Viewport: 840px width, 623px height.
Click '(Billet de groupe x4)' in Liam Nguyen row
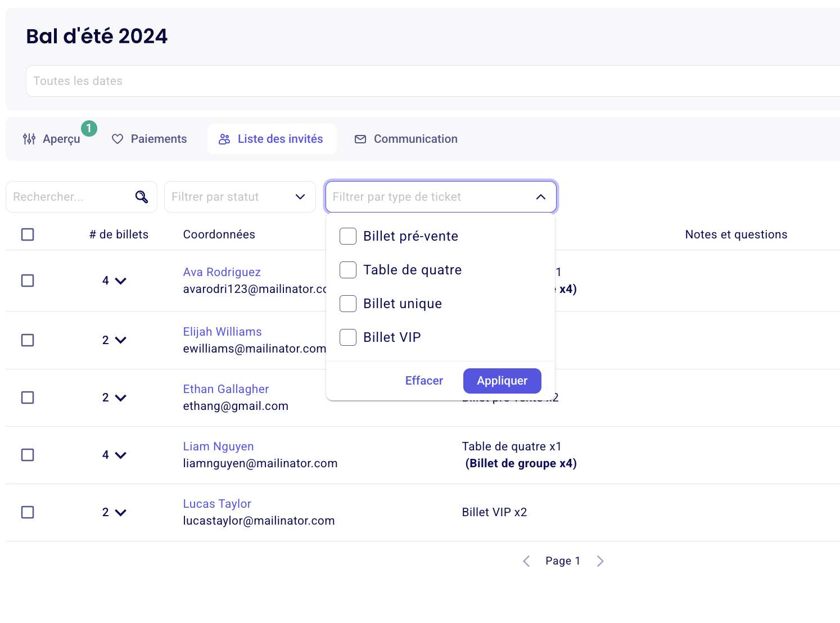[x=521, y=463]
